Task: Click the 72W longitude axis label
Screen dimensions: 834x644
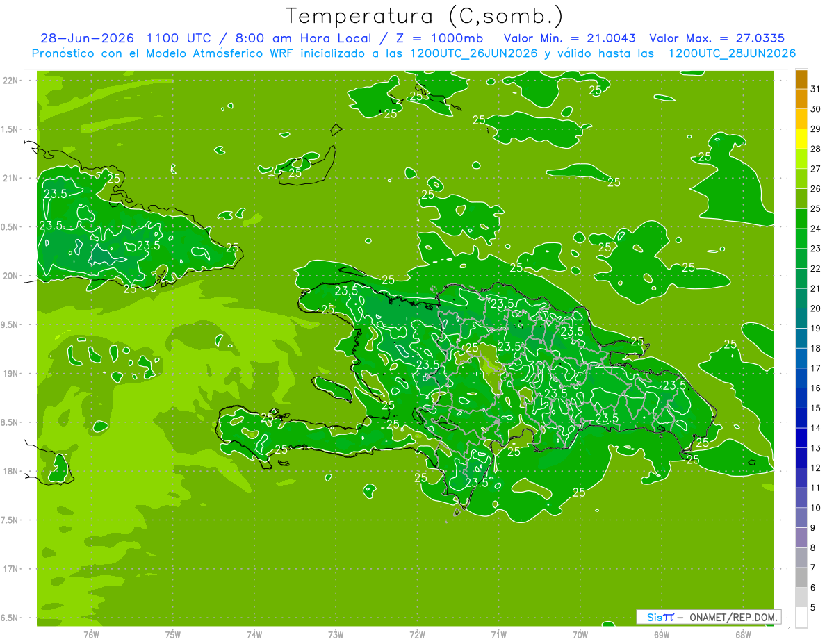Action: click(417, 634)
